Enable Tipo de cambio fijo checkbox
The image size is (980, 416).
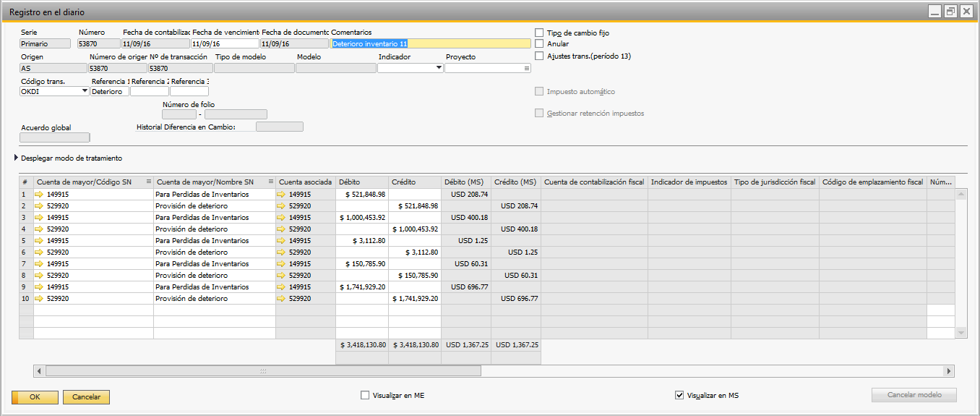539,33
